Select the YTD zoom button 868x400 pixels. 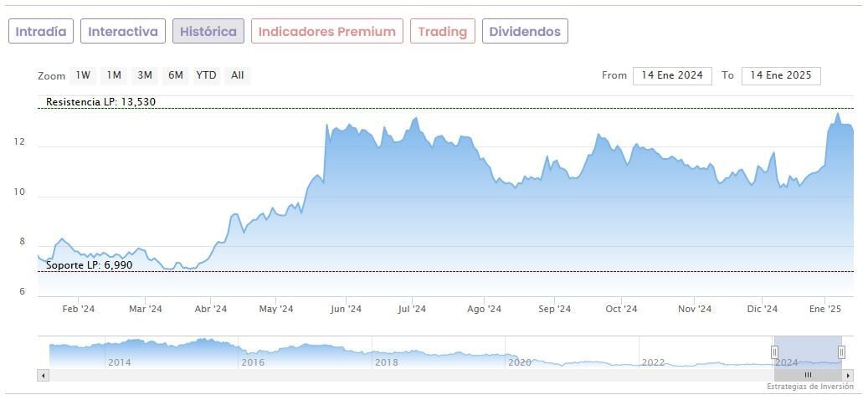[x=206, y=75]
